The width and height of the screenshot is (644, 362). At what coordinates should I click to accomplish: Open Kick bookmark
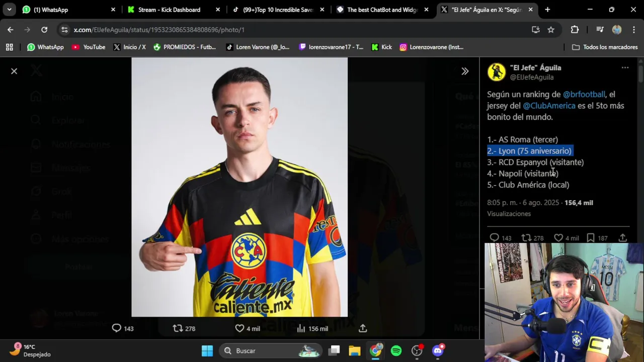tap(381, 47)
